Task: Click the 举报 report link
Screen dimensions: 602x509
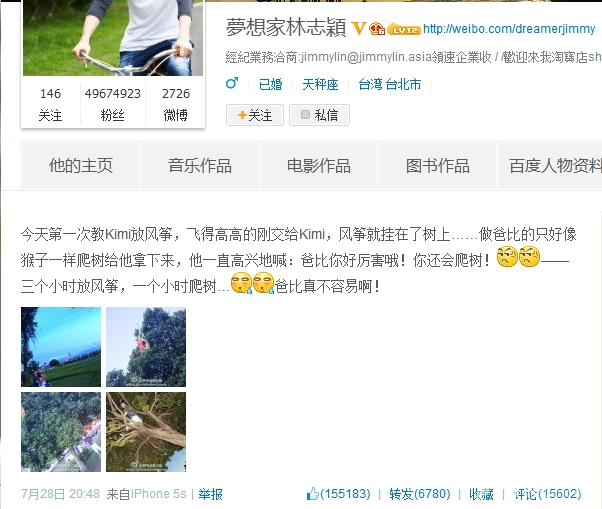Action: (210, 494)
